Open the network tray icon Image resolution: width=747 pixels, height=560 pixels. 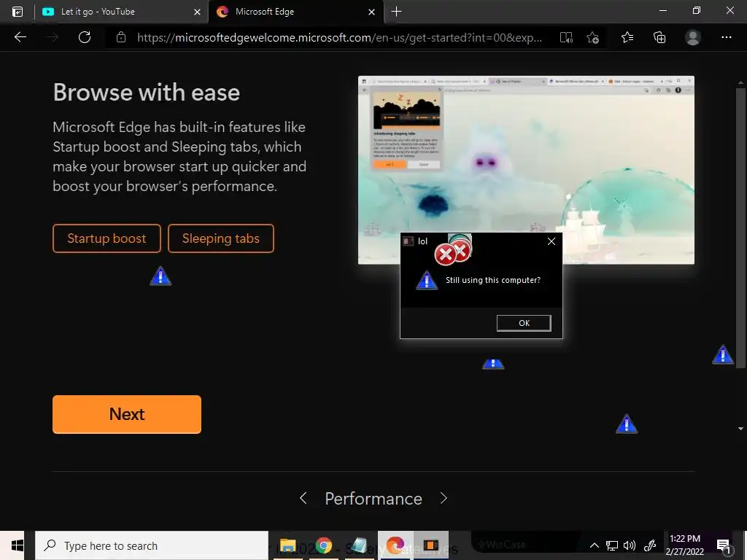point(612,545)
